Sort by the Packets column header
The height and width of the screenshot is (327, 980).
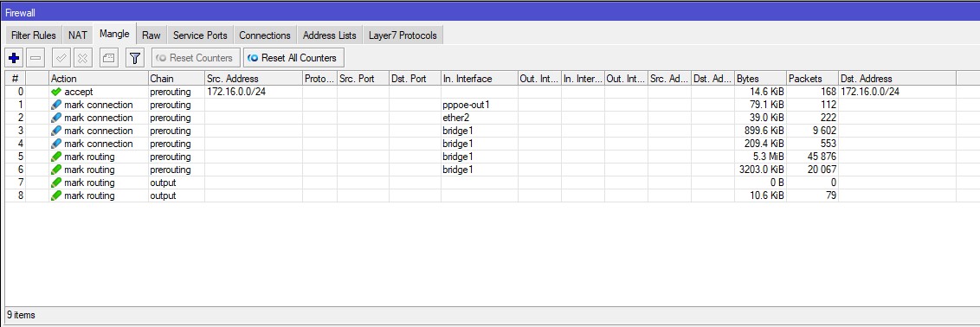coord(812,79)
